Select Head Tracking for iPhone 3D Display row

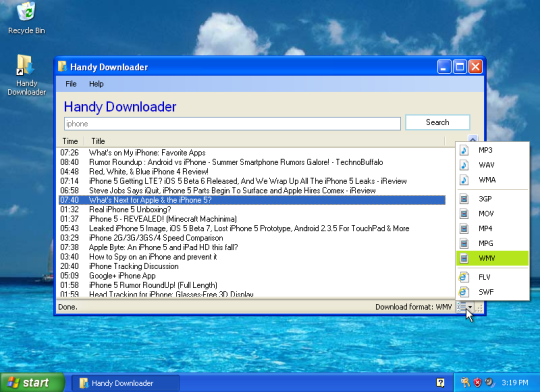252,294
